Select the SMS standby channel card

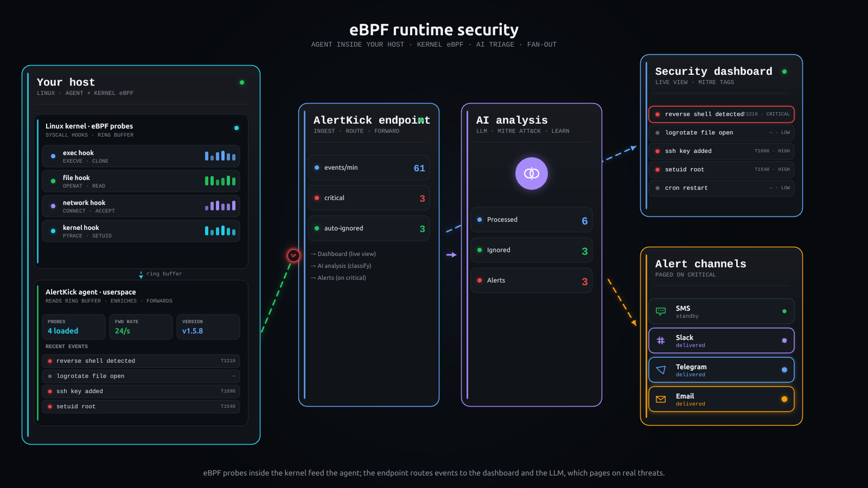tap(722, 311)
